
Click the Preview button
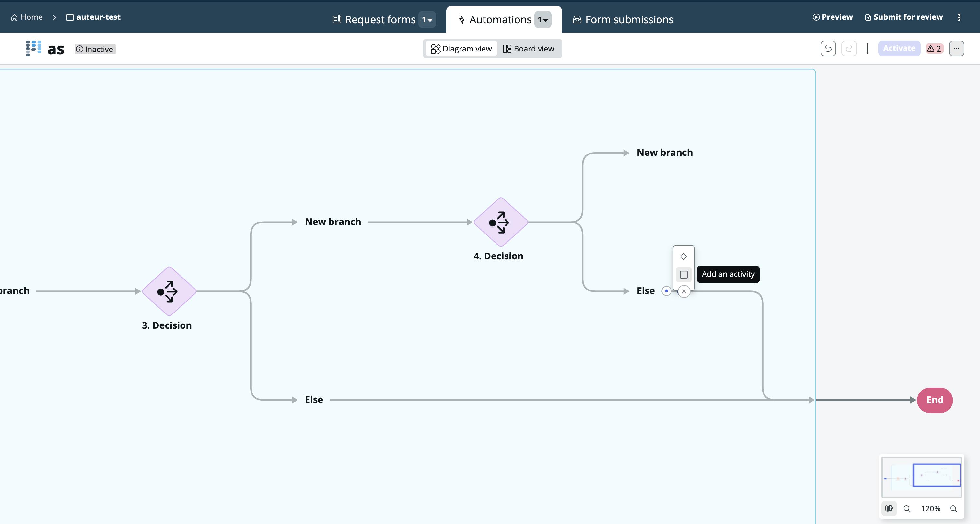point(833,17)
